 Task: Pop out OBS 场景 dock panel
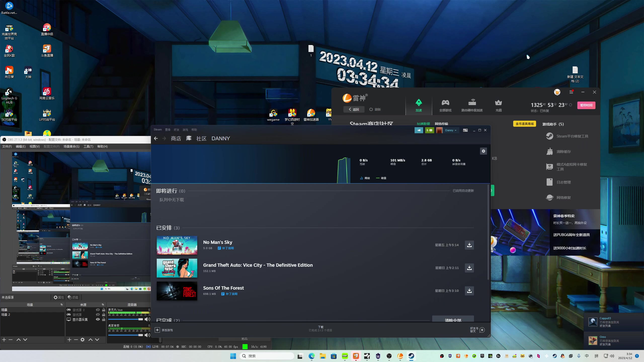[62, 305]
